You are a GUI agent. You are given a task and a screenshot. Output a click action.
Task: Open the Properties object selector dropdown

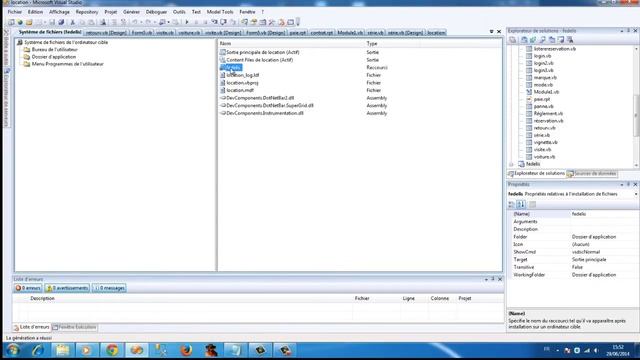pyautogui.click(x=636, y=194)
